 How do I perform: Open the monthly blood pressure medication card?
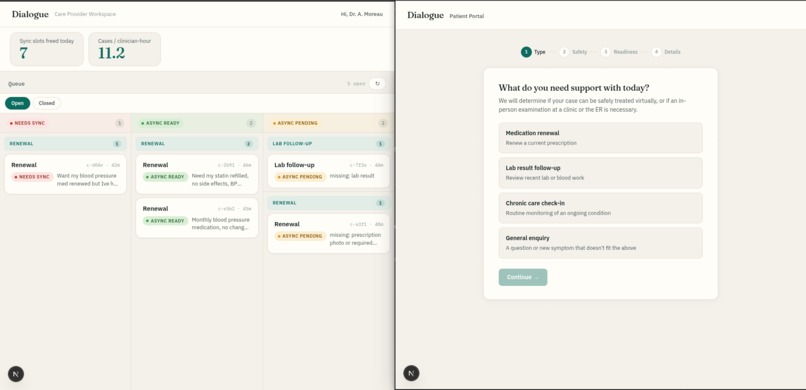click(197, 218)
